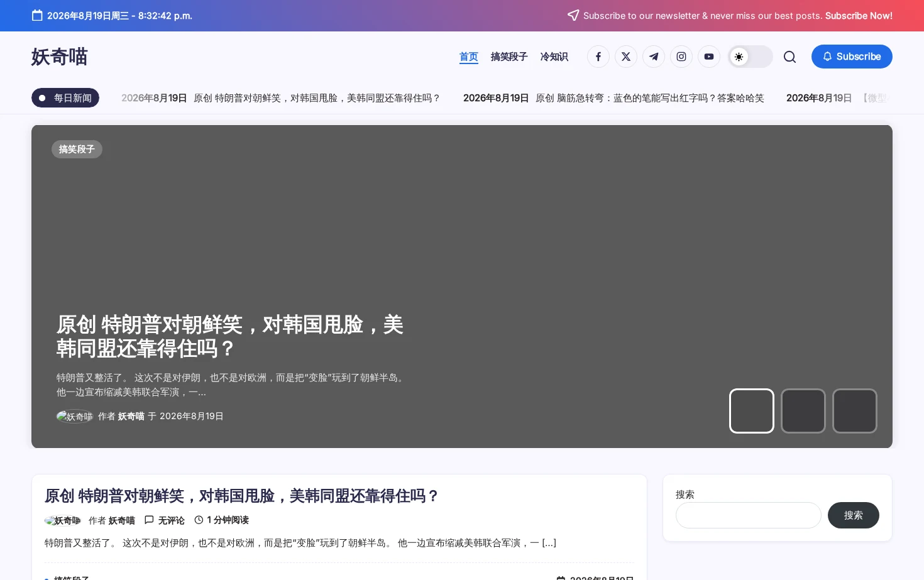The width and height of the screenshot is (924, 580).
Task: Click author name 妖奇喵 in hero slider
Action: (131, 416)
